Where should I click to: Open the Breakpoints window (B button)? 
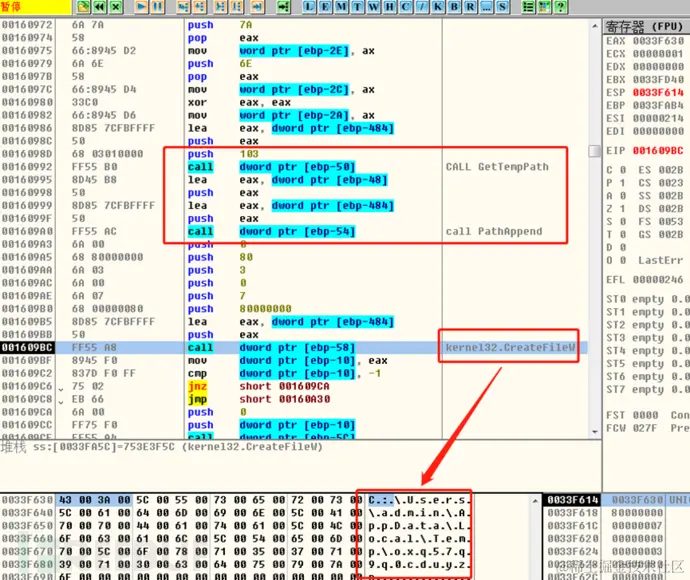[454, 7]
